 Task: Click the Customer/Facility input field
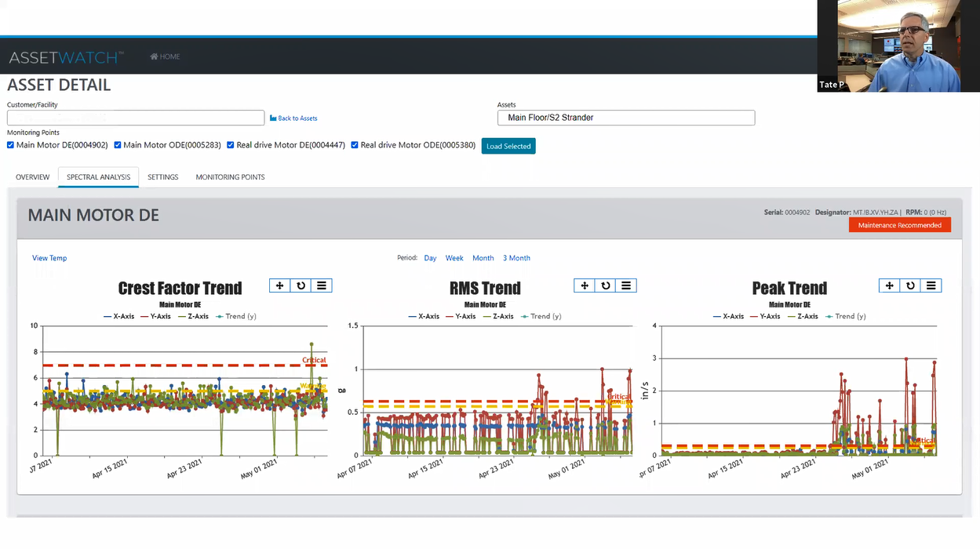(135, 118)
